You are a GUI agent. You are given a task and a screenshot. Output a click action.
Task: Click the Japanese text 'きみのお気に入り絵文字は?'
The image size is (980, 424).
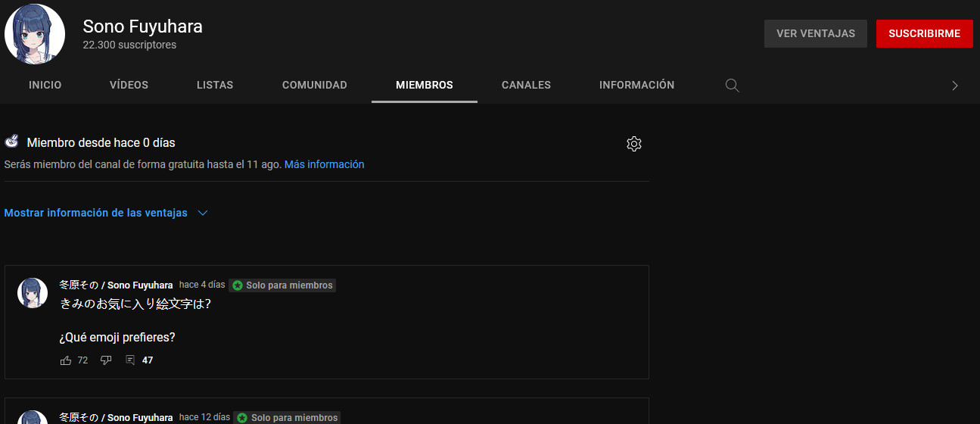pos(135,304)
